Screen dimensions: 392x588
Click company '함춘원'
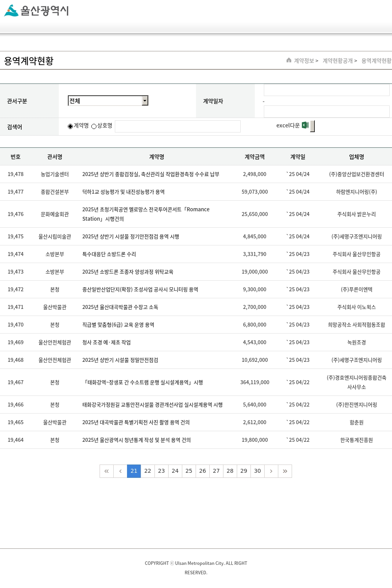point(357,423)
